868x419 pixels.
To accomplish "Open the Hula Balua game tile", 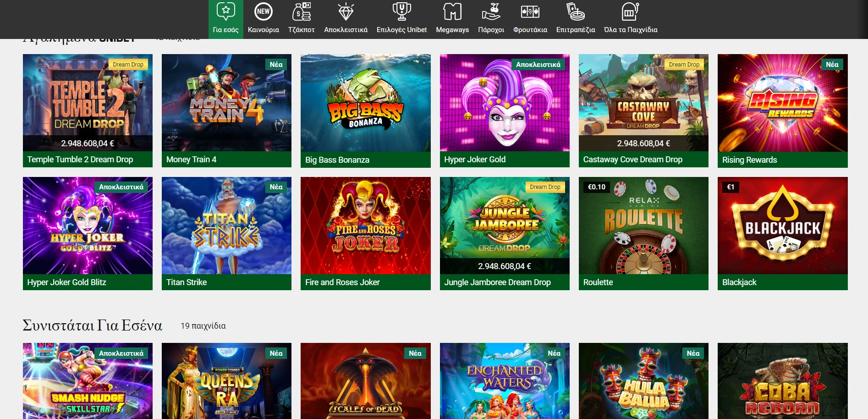I will (643, 381).
